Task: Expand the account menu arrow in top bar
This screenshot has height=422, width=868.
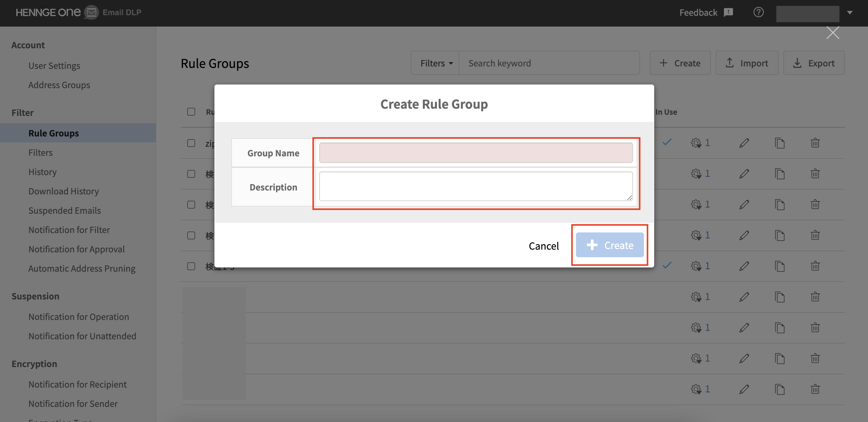Action: (850, 12)
